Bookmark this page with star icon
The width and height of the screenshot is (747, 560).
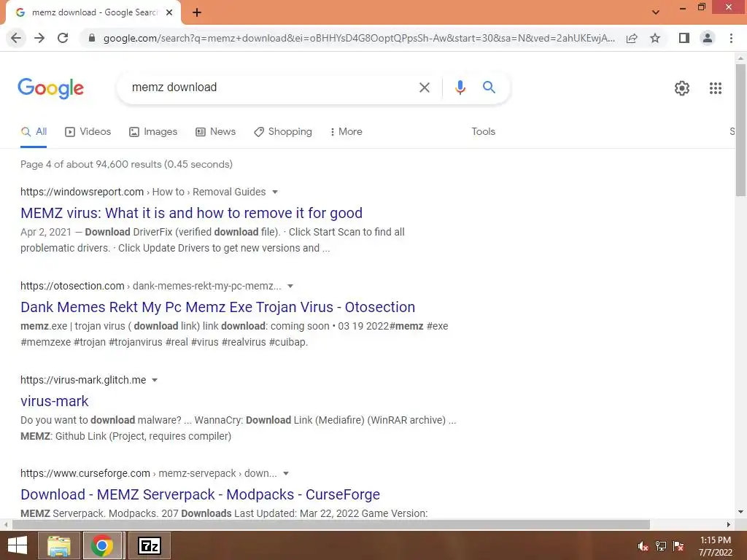(x=655, y=38)
